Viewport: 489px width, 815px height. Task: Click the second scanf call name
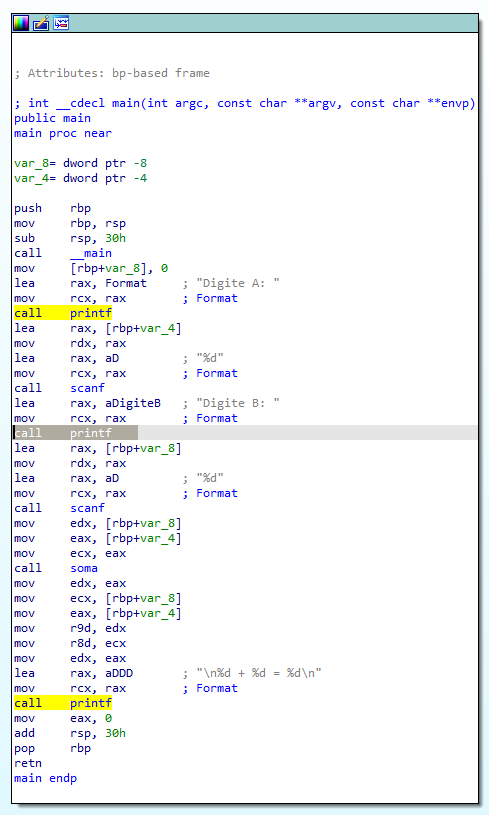pos(87,508)
